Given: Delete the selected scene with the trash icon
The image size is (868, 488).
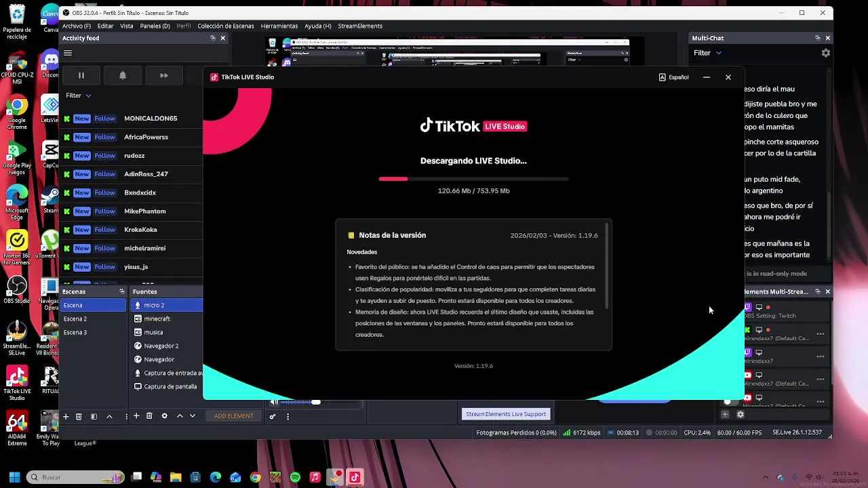Looking at the screenshot, I should pos(79,416).
